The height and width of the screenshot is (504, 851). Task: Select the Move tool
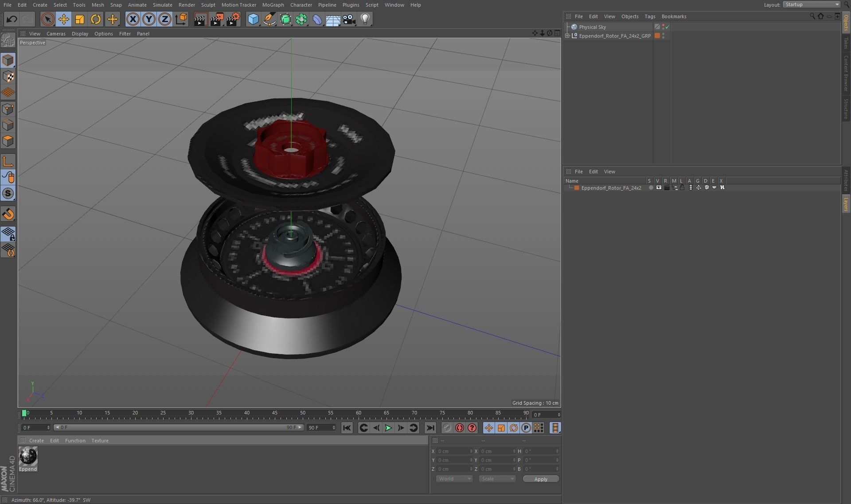pos(64,19)
